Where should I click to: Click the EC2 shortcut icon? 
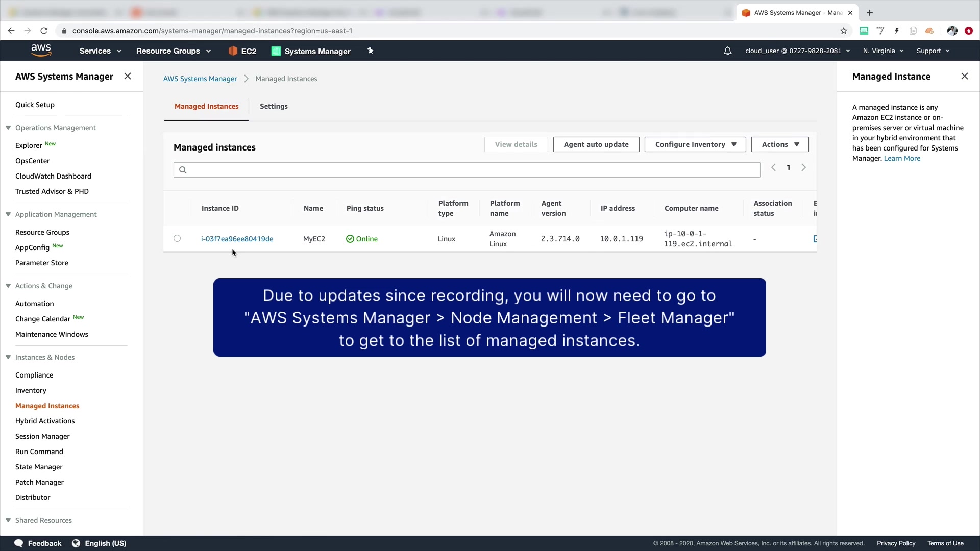coord(233,51)
